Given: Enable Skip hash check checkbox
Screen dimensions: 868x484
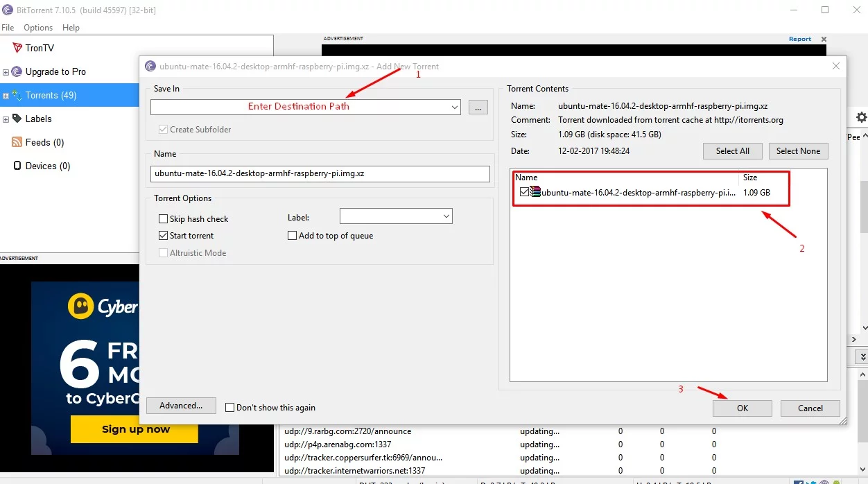Looking at the screenshot, I should [164, 219].
